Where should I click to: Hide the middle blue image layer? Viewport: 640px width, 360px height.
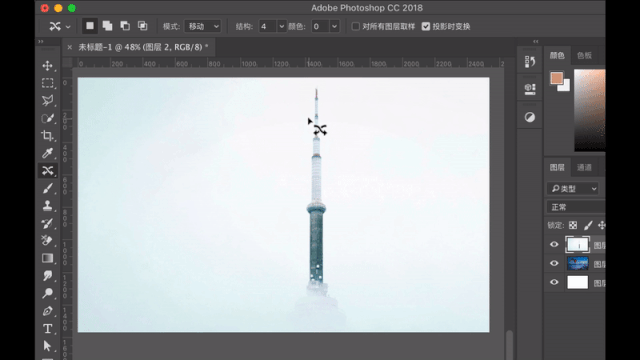click(x=554, y=263)
